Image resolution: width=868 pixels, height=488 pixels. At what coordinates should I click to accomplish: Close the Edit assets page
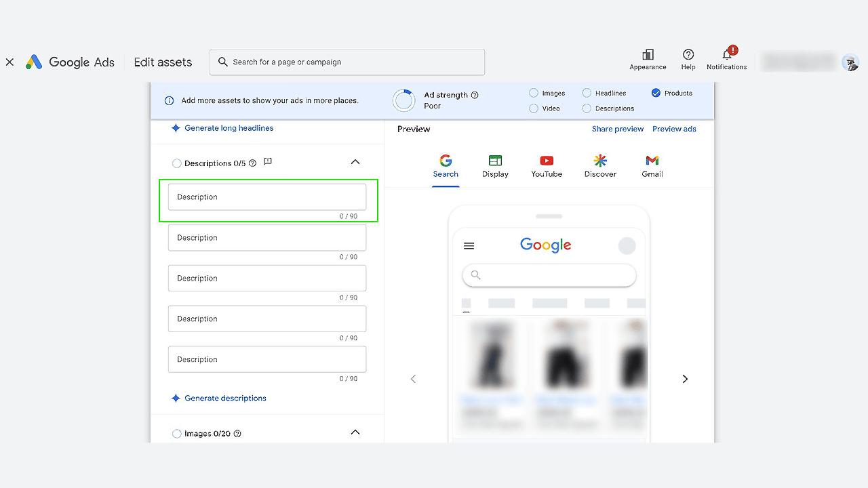pyautogui.click(x=9, y=62)
